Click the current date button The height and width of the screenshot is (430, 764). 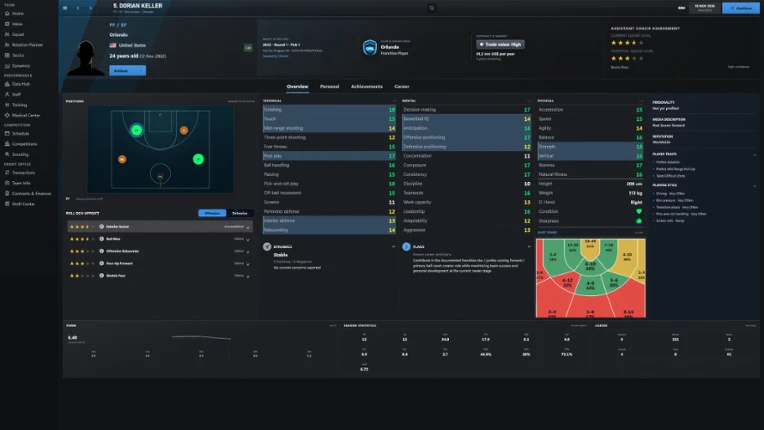pyautogui.click(x=705, y=8)
